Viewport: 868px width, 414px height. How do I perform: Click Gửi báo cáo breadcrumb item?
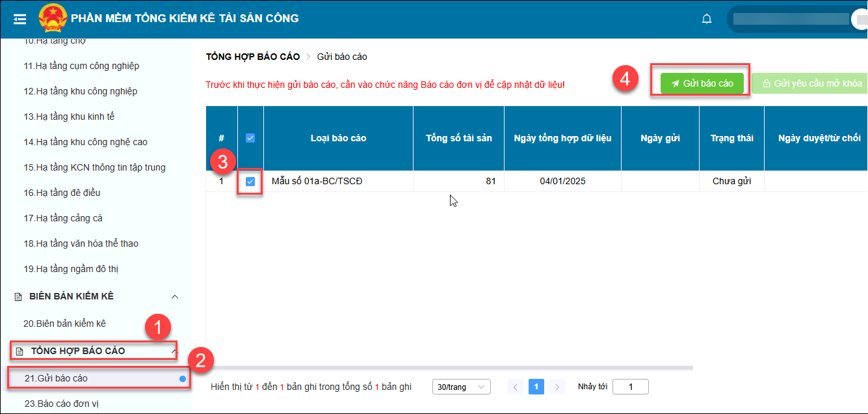pyautogui.click(x=342, y=57)
